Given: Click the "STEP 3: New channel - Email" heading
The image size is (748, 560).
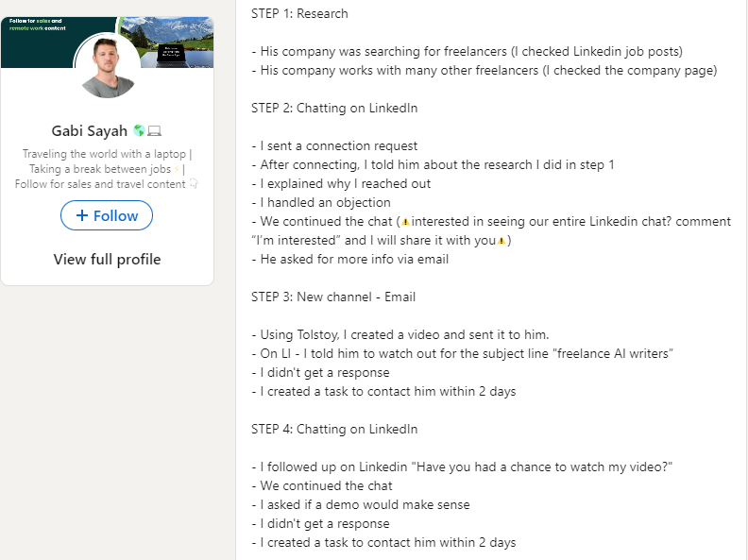Looking at the screenshot, I should coord(333,297).
